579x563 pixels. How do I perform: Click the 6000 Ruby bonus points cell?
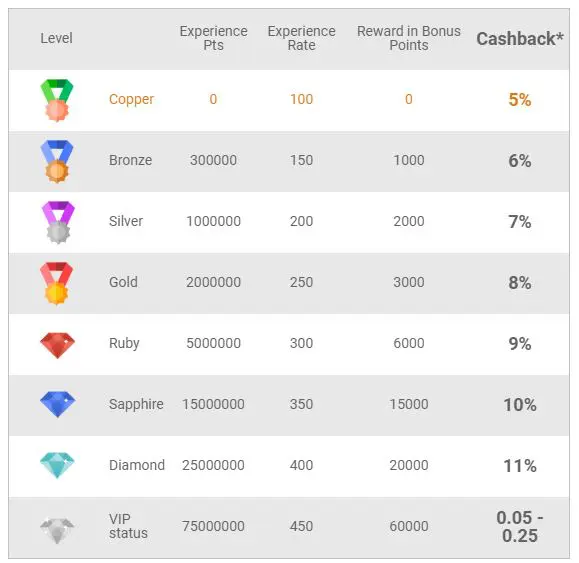point(409,343)
